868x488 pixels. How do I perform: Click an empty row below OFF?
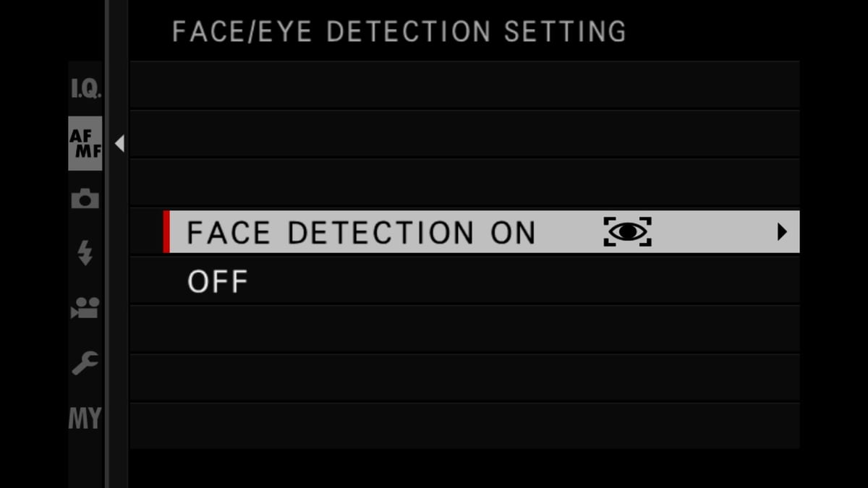point(463,329)
